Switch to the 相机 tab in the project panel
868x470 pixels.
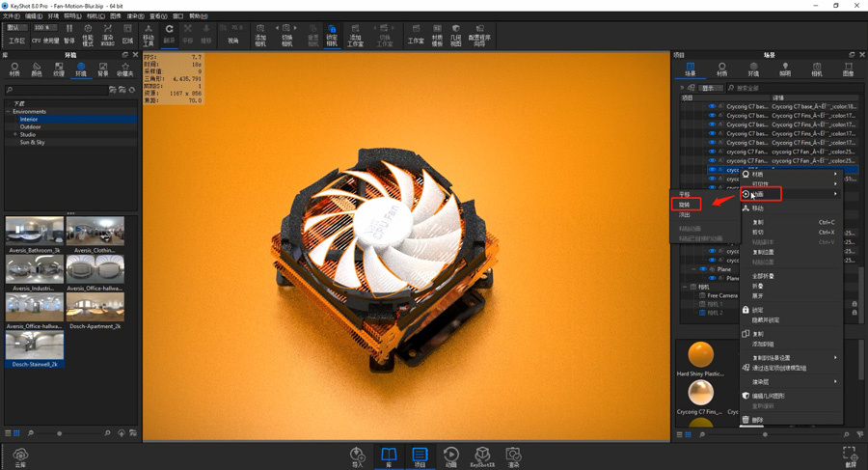pyautogui.click(x=817, y=69)
